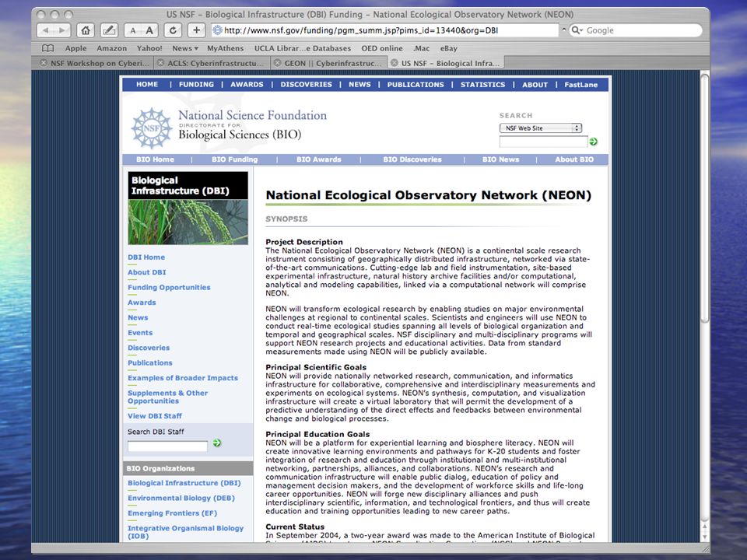Open the NSF Web Site search dropdown
The height and width of the screenshot is (560, 747).
click(x=540, y=128)
